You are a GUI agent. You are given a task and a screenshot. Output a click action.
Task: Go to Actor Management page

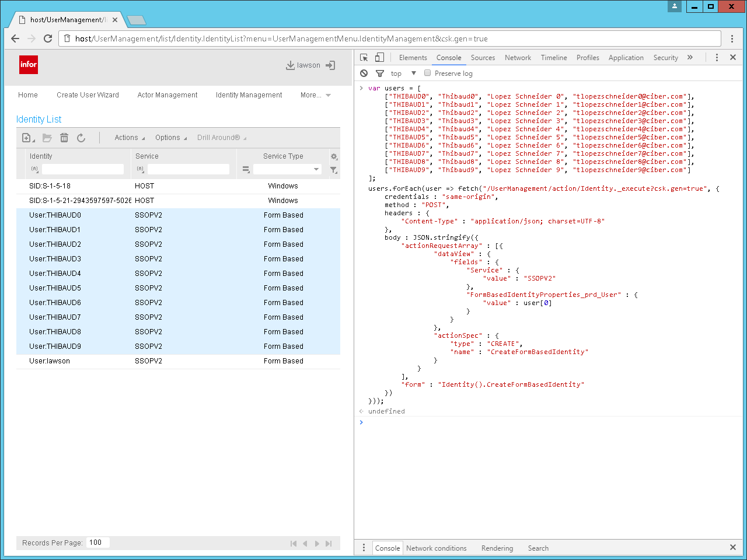coord(167,95)
